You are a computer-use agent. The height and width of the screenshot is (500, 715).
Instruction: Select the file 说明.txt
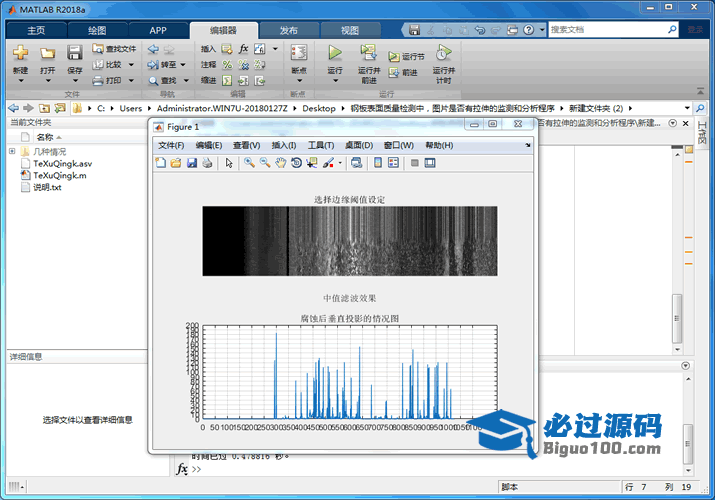(47, 187)
